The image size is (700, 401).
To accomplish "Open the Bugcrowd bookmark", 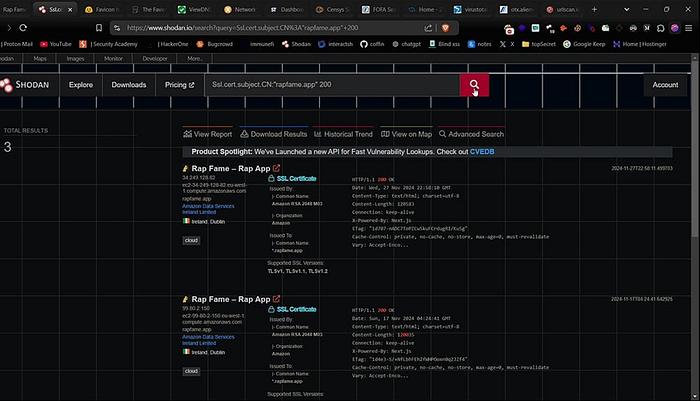I will [215, 44].
